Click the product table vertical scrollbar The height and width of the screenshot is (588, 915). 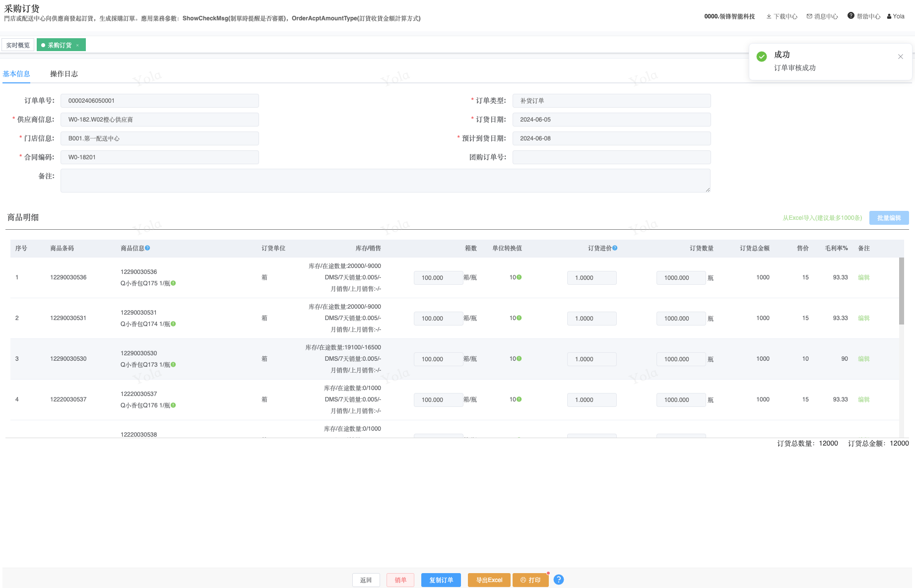pyautogui.click(x=901, y=291)
